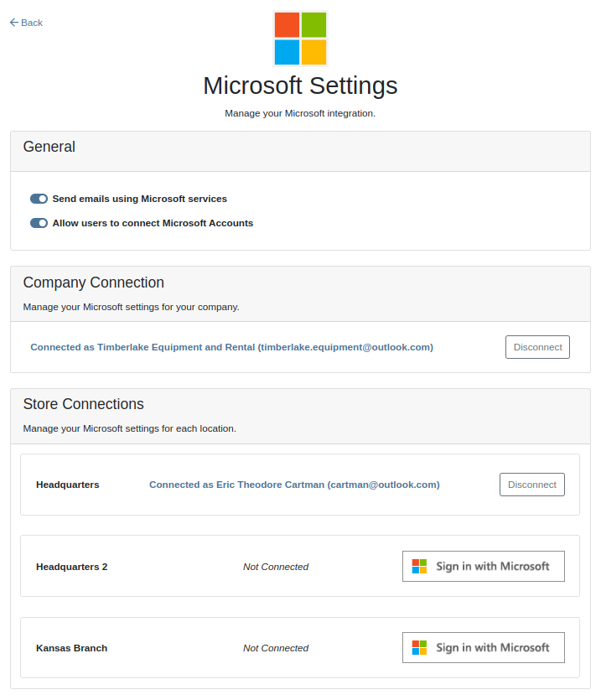The height and width of the screenshot is (700, 601).
Task: Click the Back arrow icon
Action: coord(13,23)
